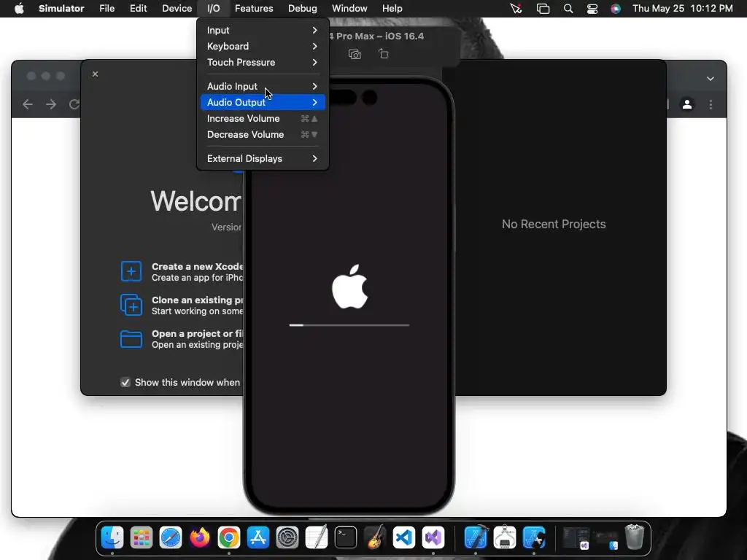This screenshot has height=560, width=747.
Task: Open the Help menu
Action: tap(392, 9)
